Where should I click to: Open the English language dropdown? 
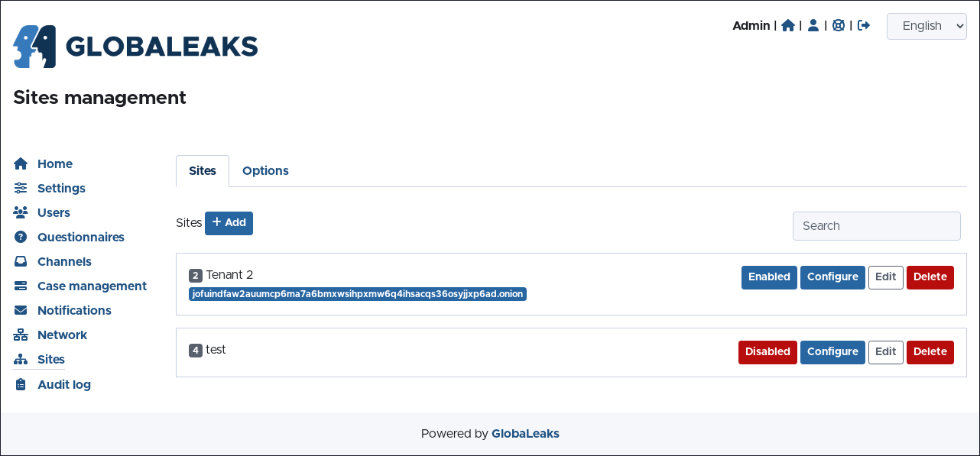[x=926, y=26]
